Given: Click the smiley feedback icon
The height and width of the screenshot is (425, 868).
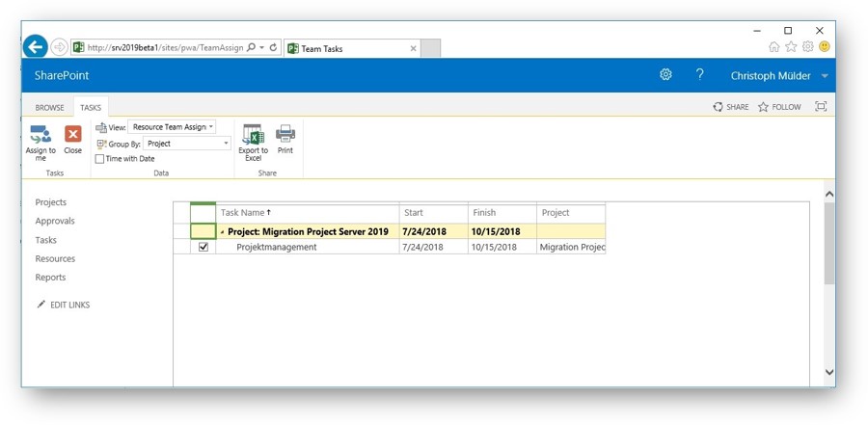Looking at the screenshot, I should coord(825,47).
